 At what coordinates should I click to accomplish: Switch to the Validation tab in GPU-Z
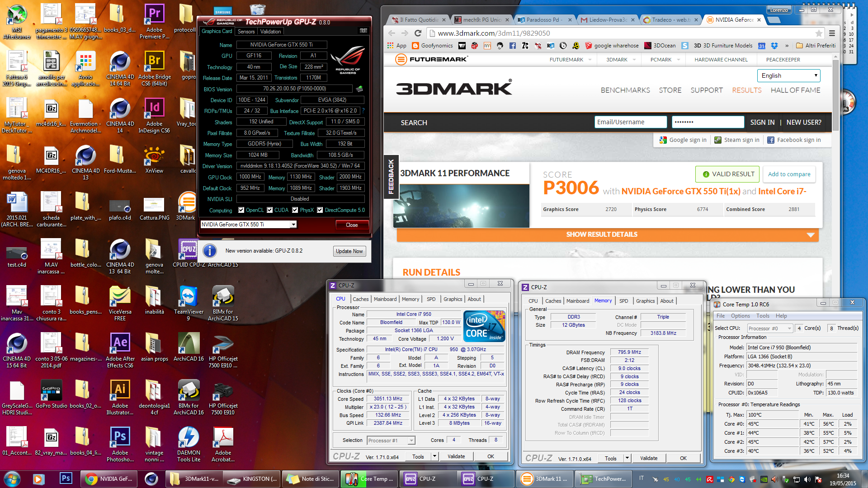click(270, 32)
